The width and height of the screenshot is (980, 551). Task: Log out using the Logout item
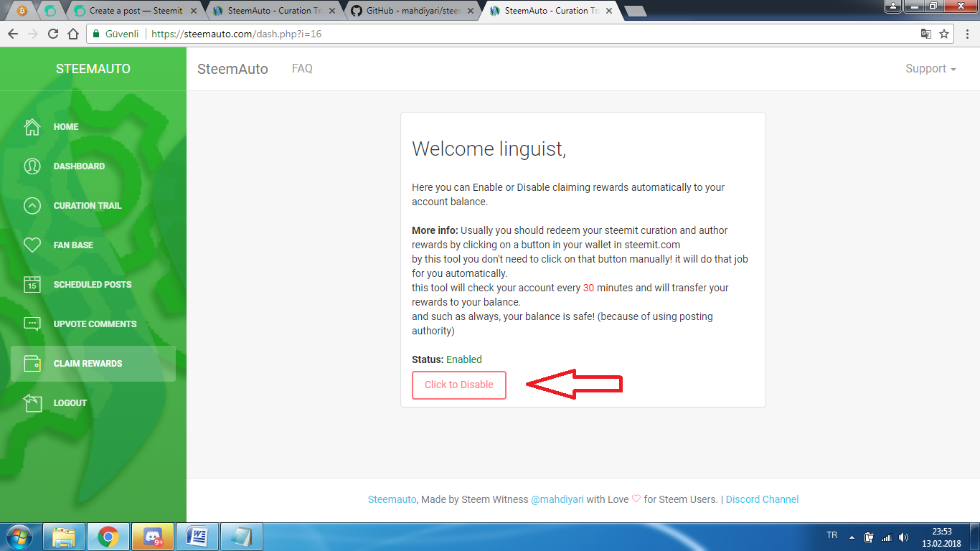93,403
